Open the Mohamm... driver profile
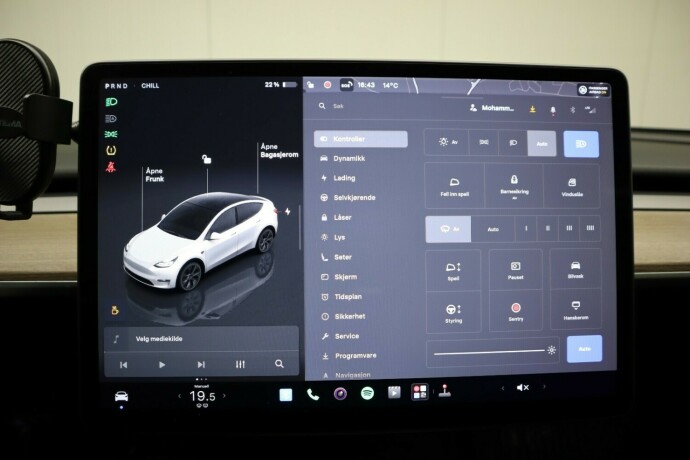Screen dimensions: 690x460 [x=492, y=108]
